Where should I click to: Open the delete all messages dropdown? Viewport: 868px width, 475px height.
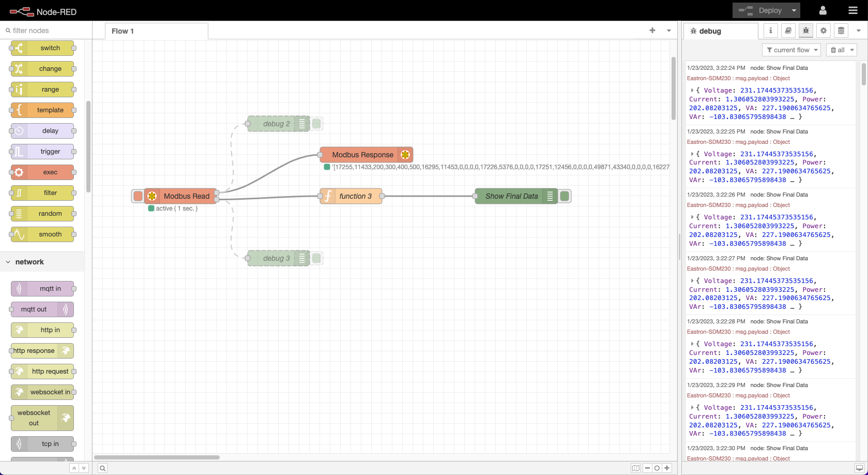click(841, 50)
